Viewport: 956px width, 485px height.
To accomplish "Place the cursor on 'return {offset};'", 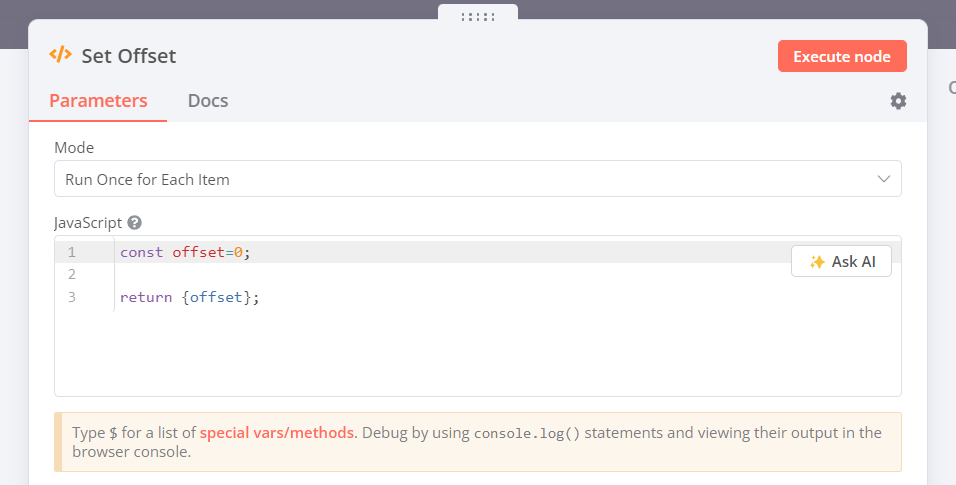I will pyautogui.click(x=190, y=297).
